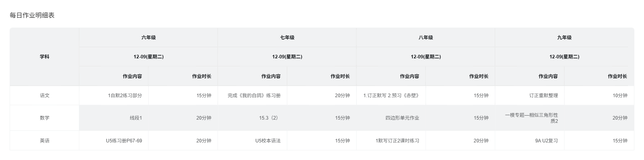644x160 pixels.
Task: Click the 1自默2练习部分 homework cell
Action: tap(125, 96)
